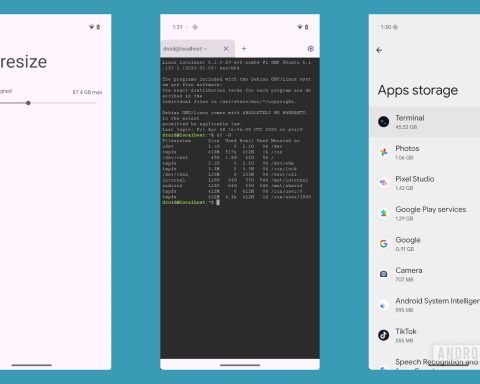480x384 pixels.
Task: Click Wi-Fi status icon in terminal screen
Action: (x=300, y=27)
